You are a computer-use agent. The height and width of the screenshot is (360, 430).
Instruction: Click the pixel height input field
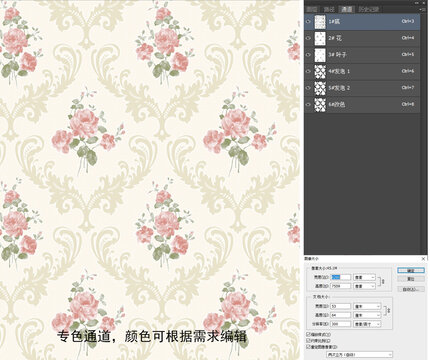coord(341,286)
